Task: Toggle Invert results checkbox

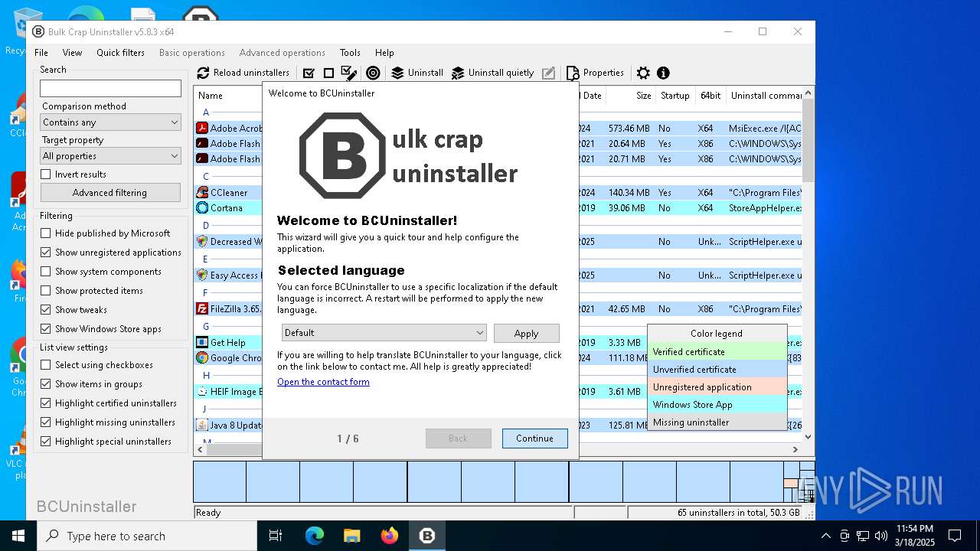Action: [x=46, y=174]
